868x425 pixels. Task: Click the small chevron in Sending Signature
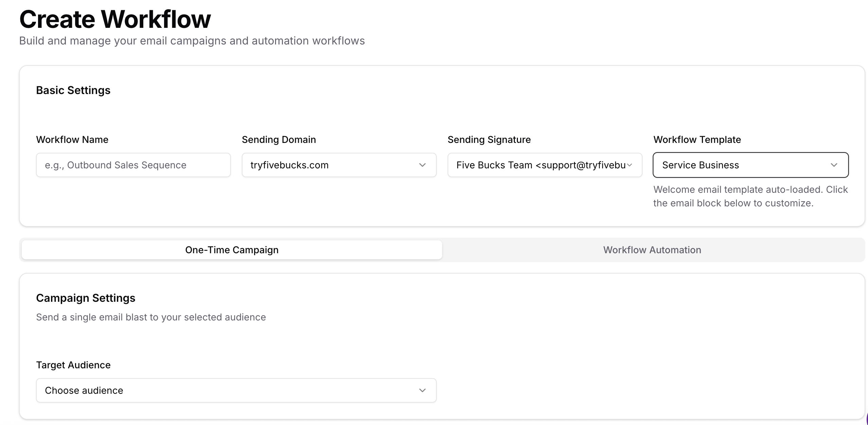(x=630, y=165)
